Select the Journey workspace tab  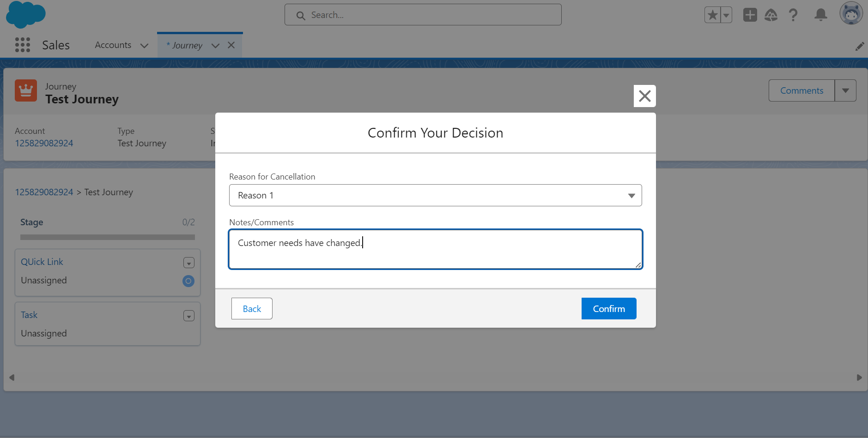click(x=187, y=45)
